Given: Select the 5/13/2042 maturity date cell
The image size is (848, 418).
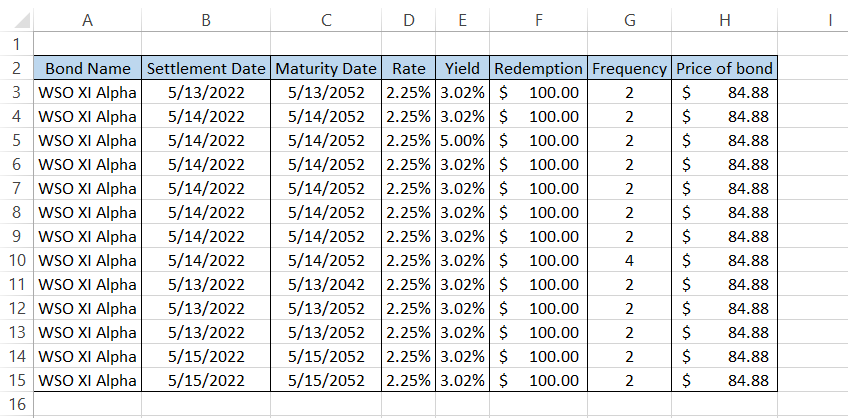Looking at the screenshot, I should point(325,284).
